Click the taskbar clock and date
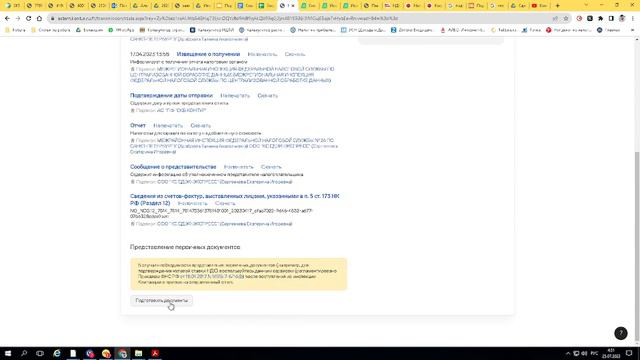Viewport: 640px width, 360px height. click(x=611, y=353)
